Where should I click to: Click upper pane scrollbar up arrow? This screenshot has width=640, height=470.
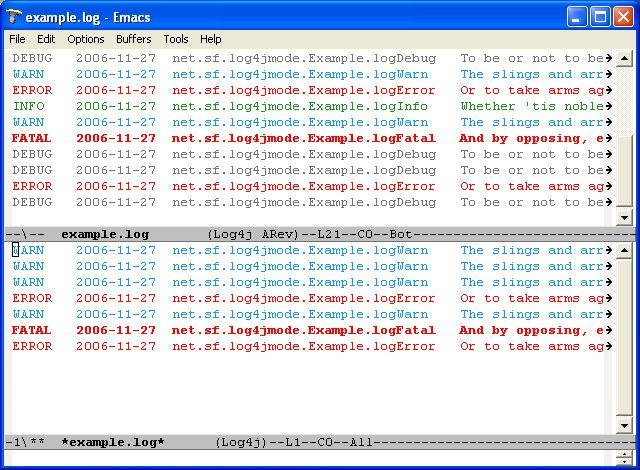(624, 58)
